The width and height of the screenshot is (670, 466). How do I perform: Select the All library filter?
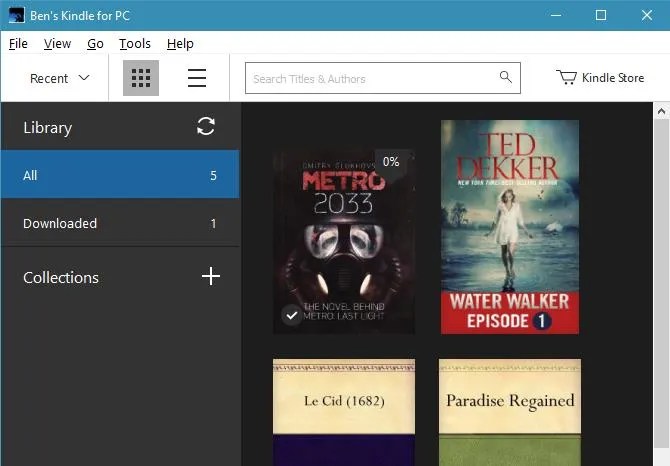[120, 174]
